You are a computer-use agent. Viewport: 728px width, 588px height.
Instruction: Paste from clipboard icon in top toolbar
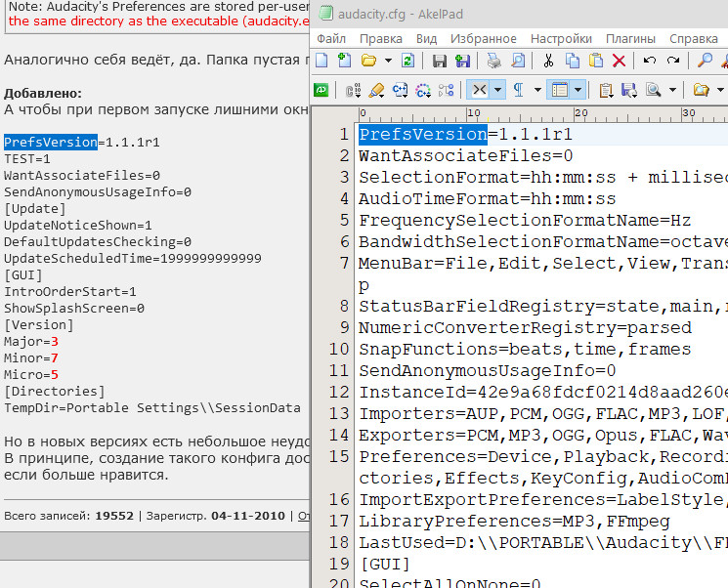pyautogui.click(x=596, y=61)
